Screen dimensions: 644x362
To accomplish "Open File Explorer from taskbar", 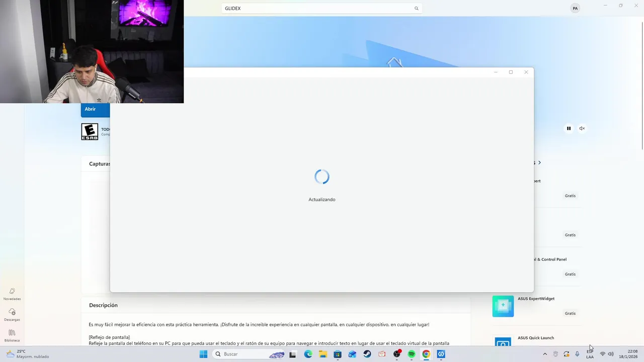I will 323,354.
